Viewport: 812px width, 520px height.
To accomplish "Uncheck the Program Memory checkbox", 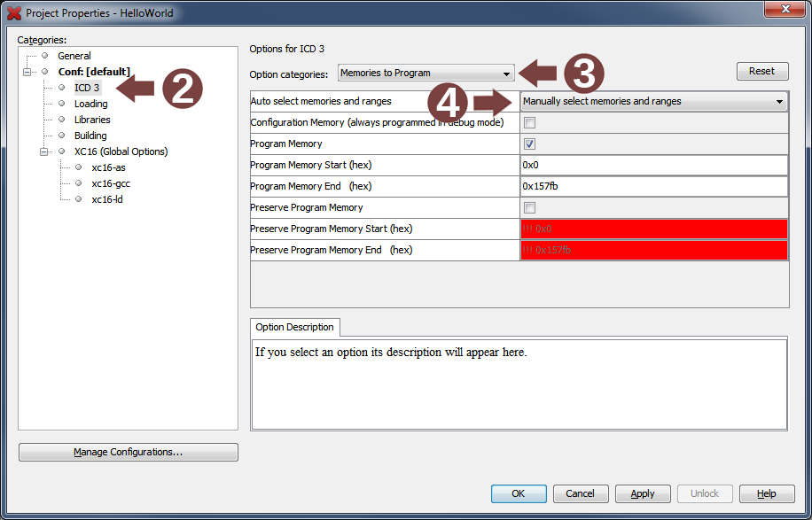I will (529, 144).
